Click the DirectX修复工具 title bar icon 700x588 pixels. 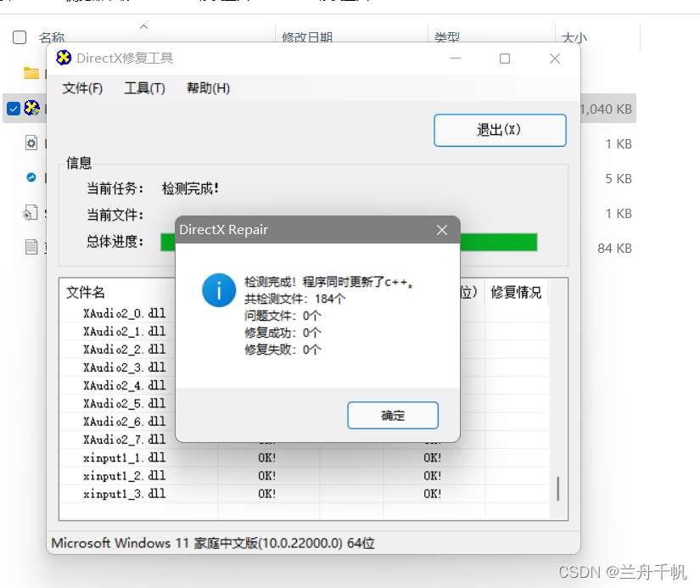pyautogui.click(x=64, y=58)
